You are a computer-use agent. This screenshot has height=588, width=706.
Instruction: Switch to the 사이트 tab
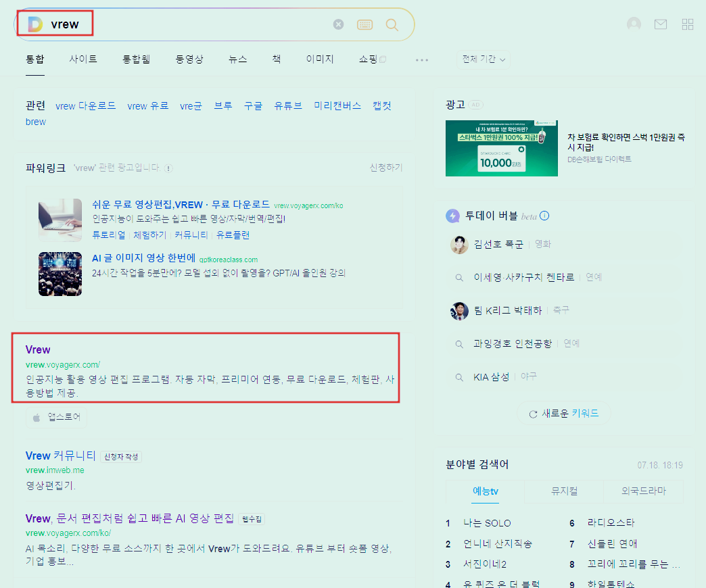click(x=83, y=59)
